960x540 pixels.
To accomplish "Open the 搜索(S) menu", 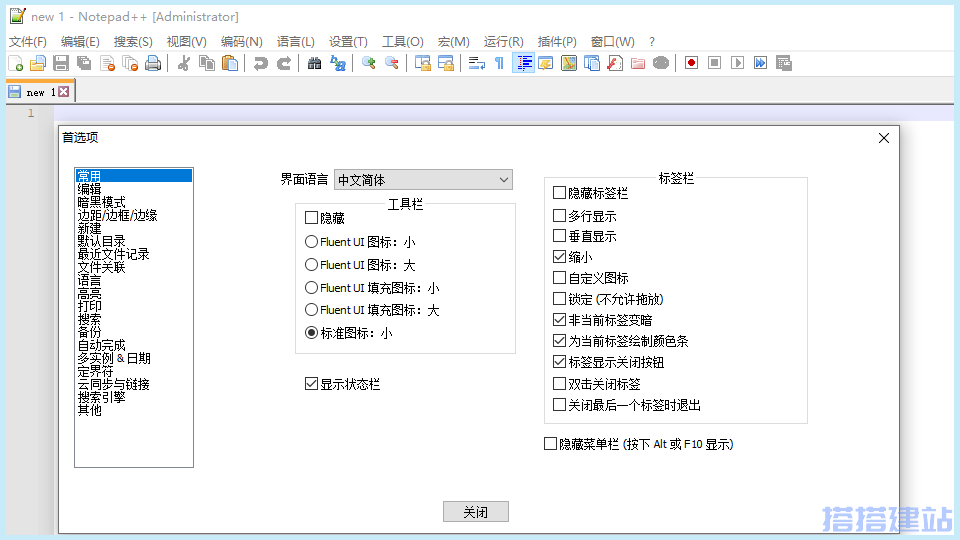I will (x=133, y=42).
